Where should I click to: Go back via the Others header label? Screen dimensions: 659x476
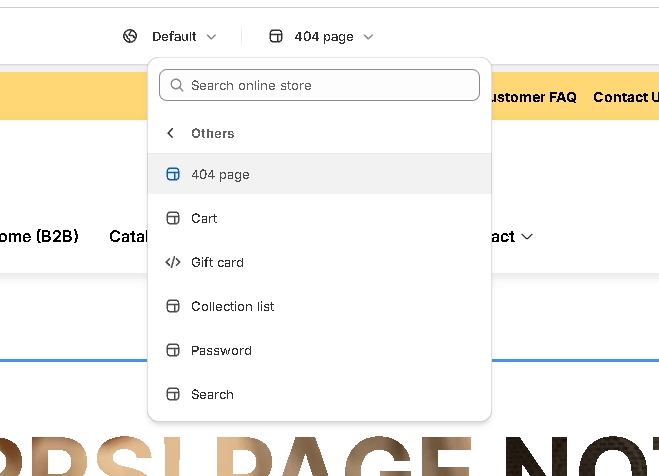tap(213, 133)
